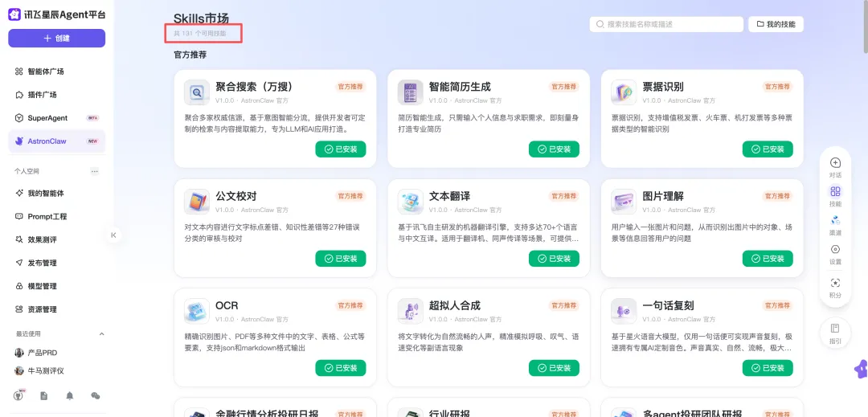This screenshot has height=417, width=868.
Task: Click the 超拟人合成 card title
Action: (x=454, y=306)
